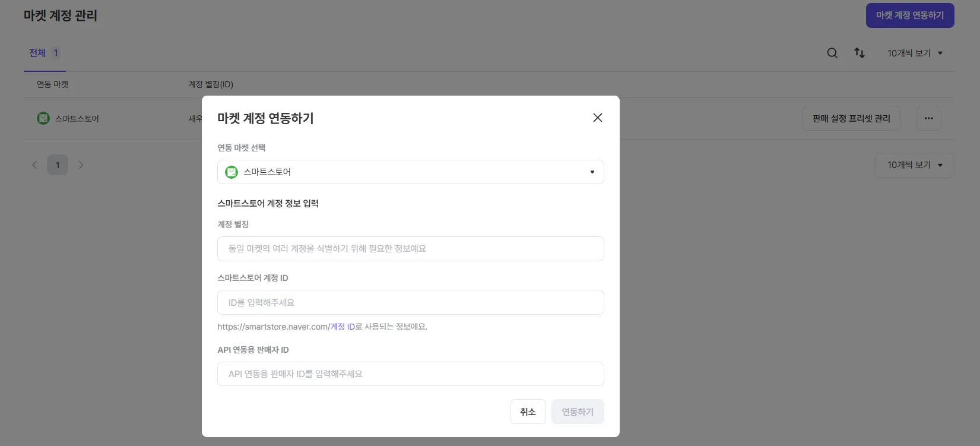This screenshot has width=980, height=446.
Task: Select the 전체 tab
Action: click(x=45, y=53)
